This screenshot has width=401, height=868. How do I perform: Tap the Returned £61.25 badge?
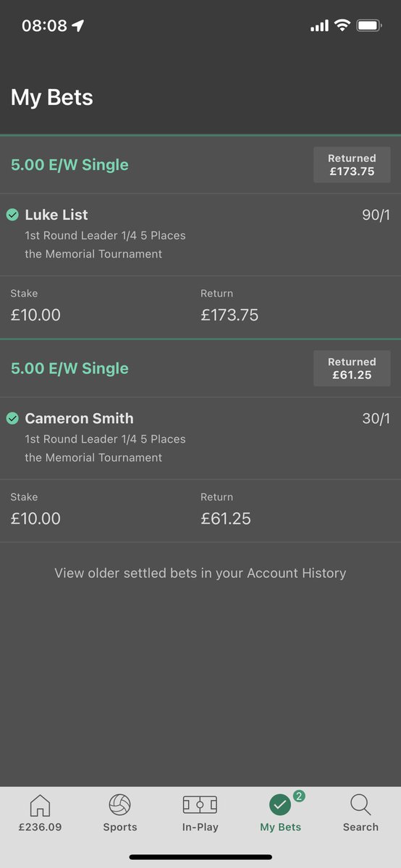pyautogui.click(x=352, y=368)
